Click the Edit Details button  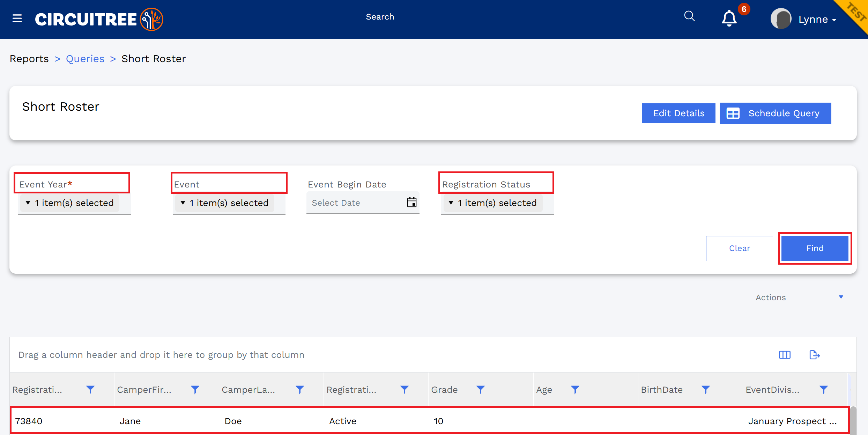click(x=678, y=113)
